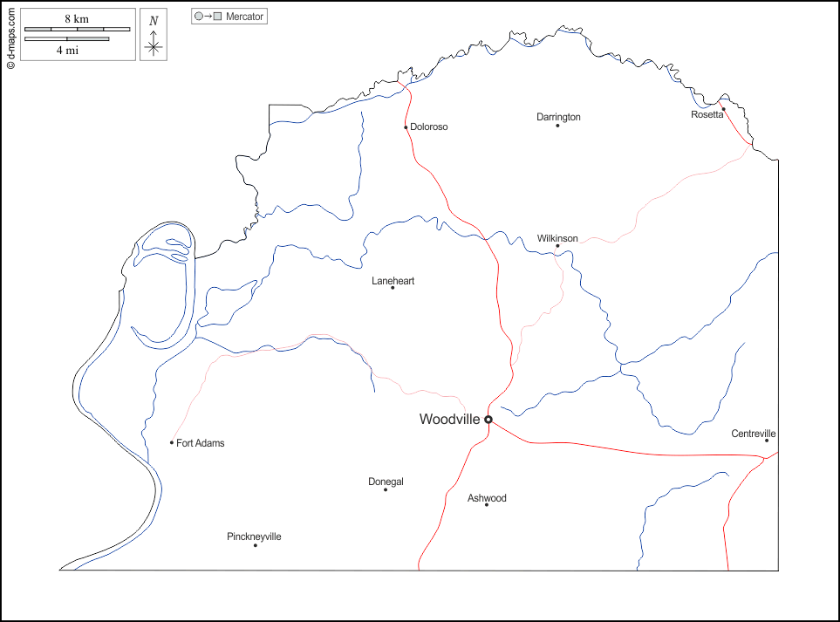This screenshot has height=622, width=840.
Task: Click the Mercator projection label
Action: (244, 17)
